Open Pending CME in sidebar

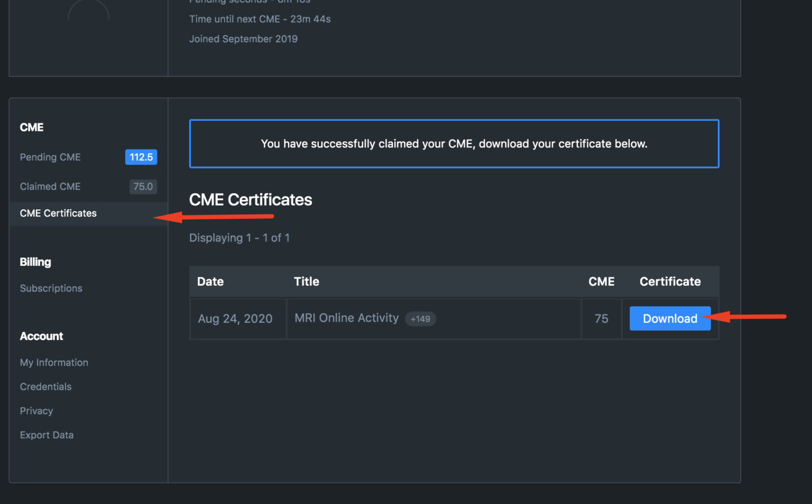50,157
